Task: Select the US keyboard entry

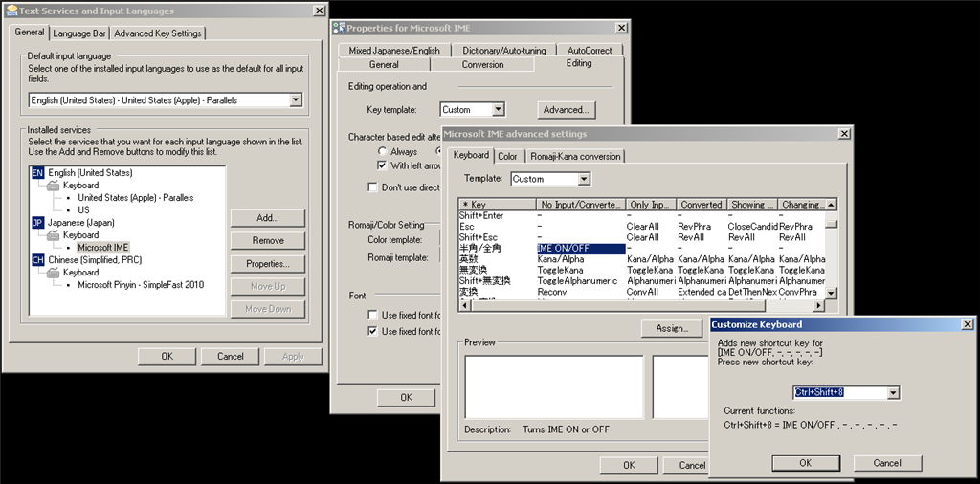Action: [83, 209]
